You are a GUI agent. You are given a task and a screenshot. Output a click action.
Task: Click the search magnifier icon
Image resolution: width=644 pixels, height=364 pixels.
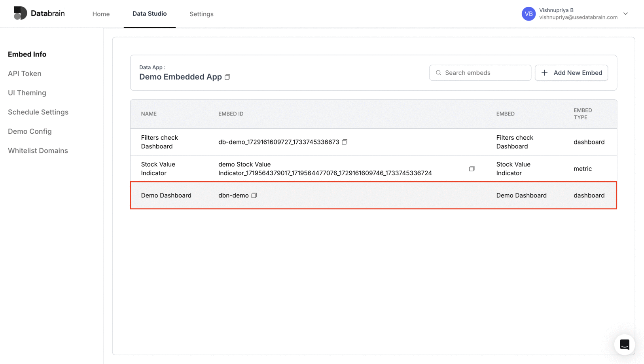tap(438, 73)
